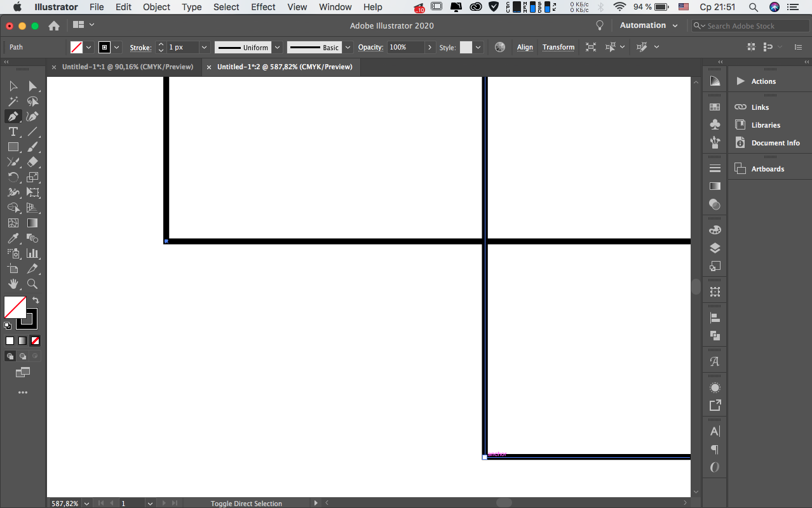The height and width of the screenshot is (508, 812).
Task: Set the paint mode to None
Action: (35, 340)
